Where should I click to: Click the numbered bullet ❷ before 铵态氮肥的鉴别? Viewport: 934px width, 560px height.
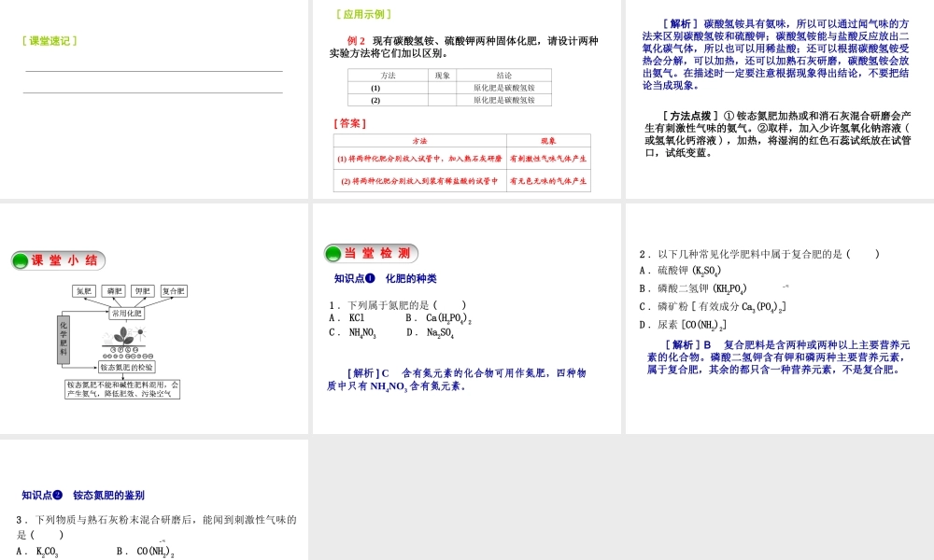pos(58,495)
